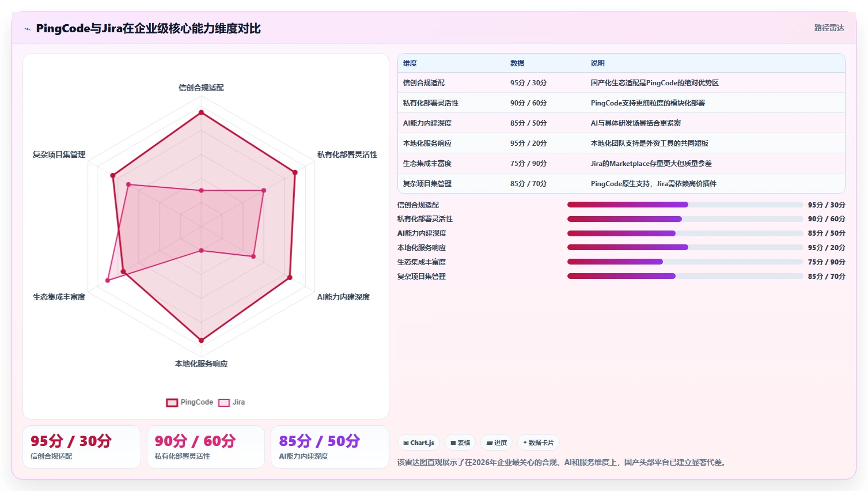Click the table cell 75分 / 90分
The width and height of the screenshot is (868, 491).
[528, 164]
